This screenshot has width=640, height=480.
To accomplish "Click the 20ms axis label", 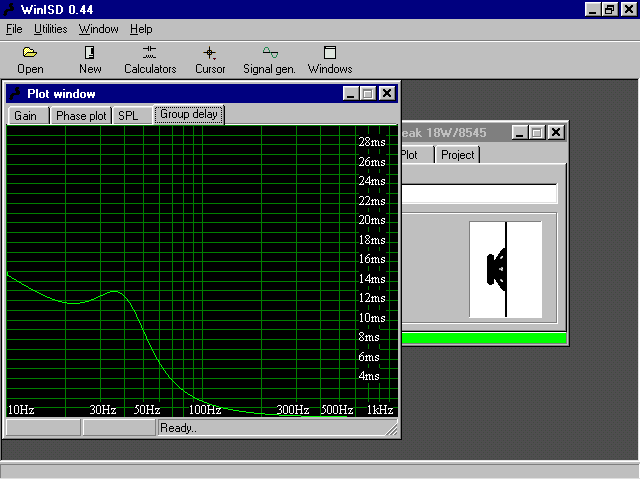I will [x=371, y=220].
